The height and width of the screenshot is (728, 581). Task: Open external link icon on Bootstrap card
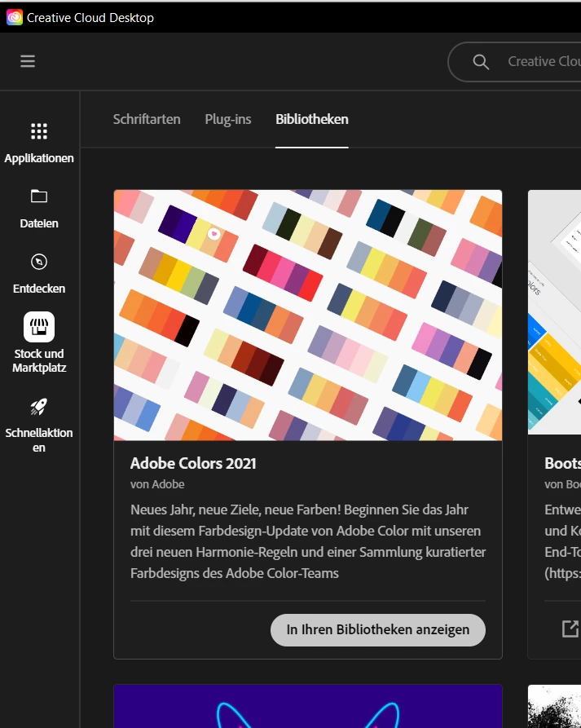(x=570, y=629)
